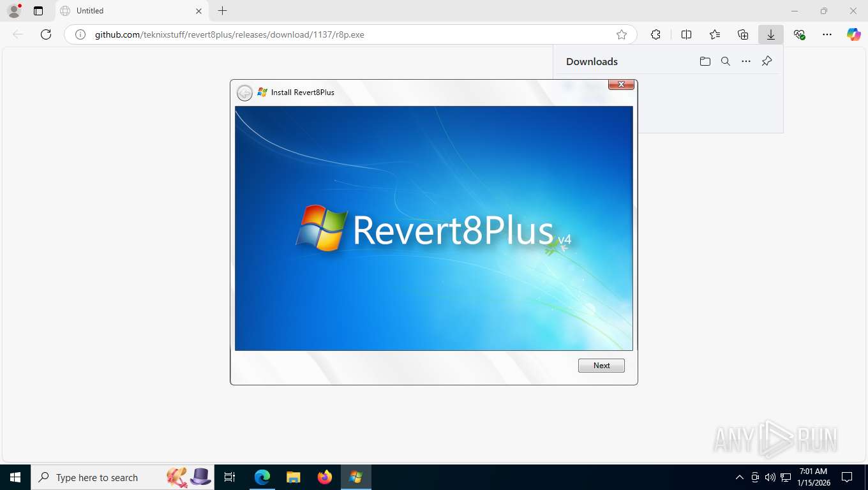The height and width of the screenshot is (490, 868).
Task: Launch Firefox from taskbar
Action: pos(324,477)
